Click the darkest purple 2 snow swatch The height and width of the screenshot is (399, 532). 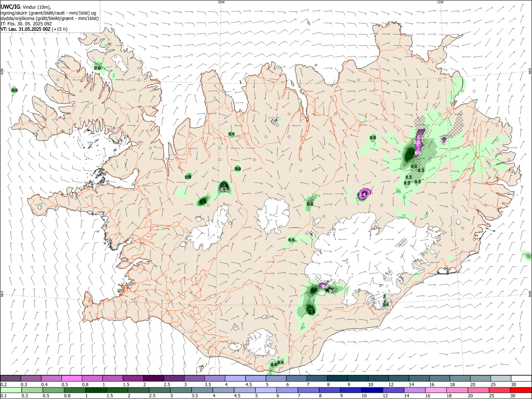153,379
